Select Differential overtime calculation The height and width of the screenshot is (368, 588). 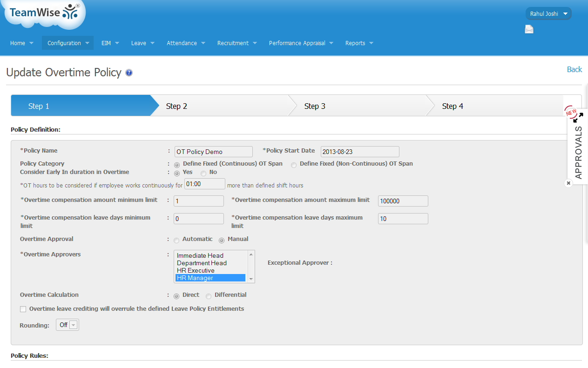tap(209, 296)
